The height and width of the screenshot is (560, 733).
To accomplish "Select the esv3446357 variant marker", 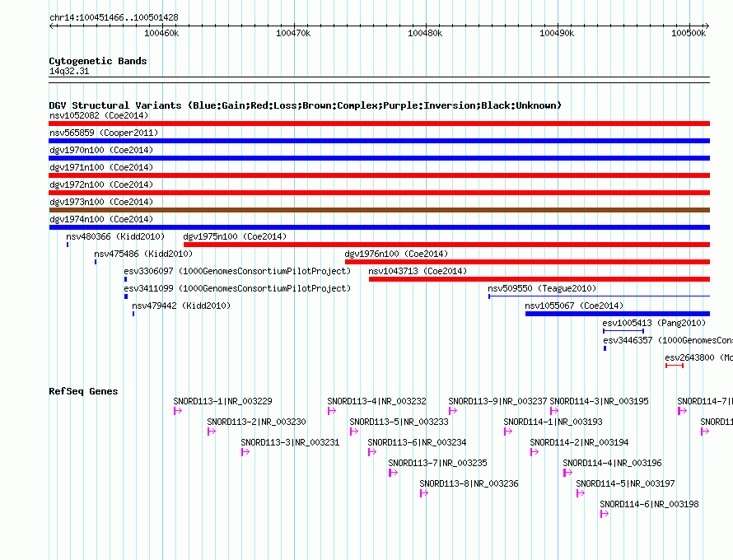I will click(x=605, y=348).
